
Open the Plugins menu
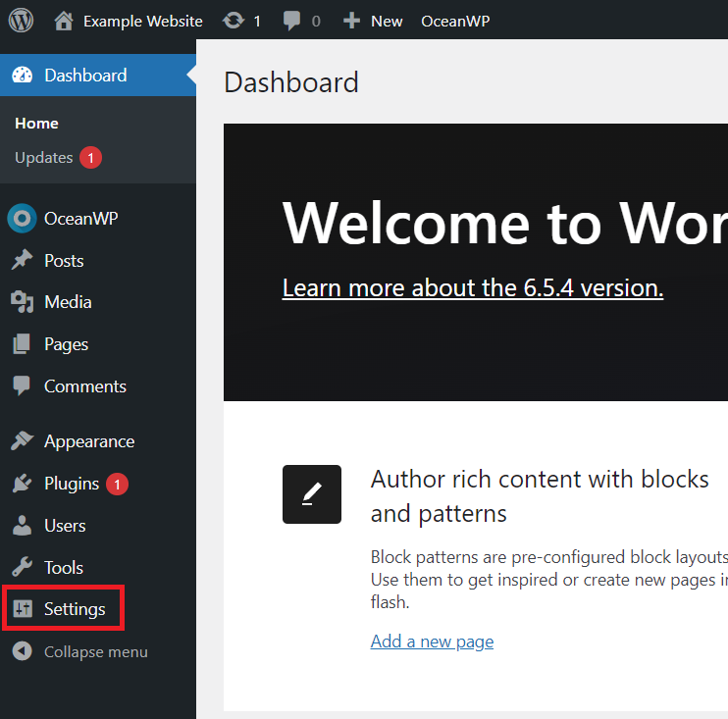click(72, 484)
